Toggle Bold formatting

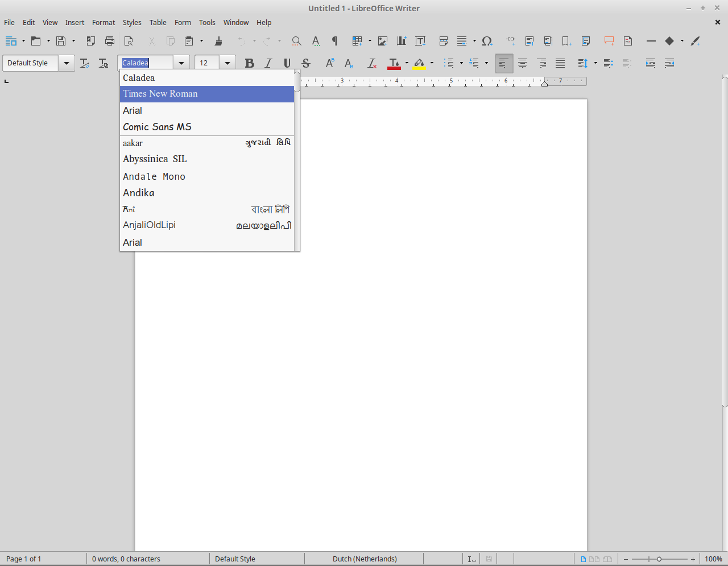249,63
